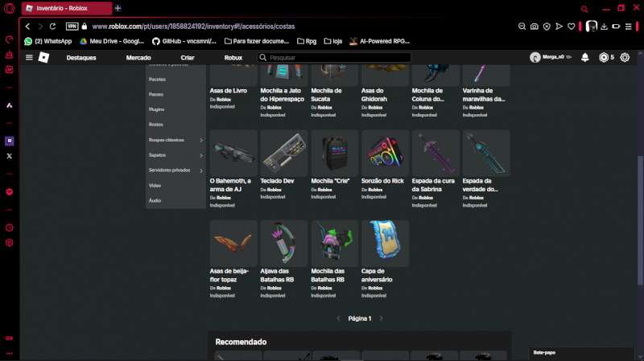Open the Bate-papo chat bar
Viewport: 644px width, 361px height.
581,353
